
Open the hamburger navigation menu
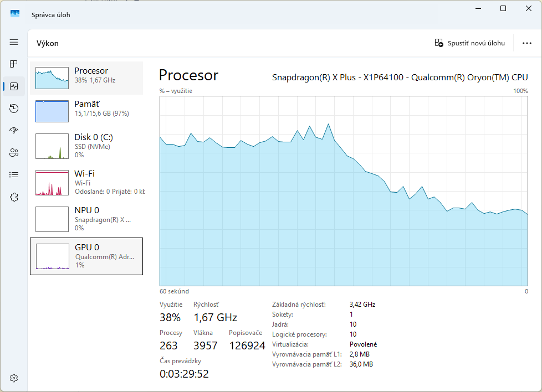click(14, 42)
